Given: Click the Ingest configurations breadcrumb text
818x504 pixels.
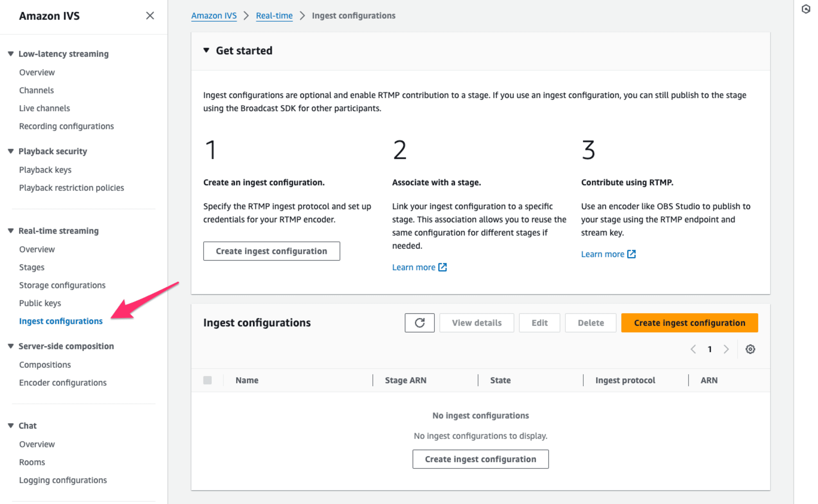Looking at the screenshot, I should point(353,16).
